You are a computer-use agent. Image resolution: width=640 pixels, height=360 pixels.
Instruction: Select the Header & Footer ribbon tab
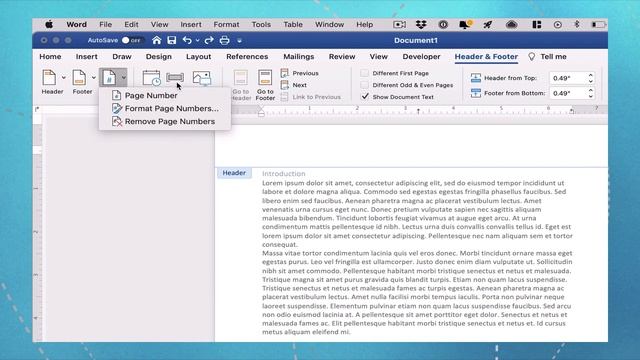pyautogui.click(x=486, y=57)
